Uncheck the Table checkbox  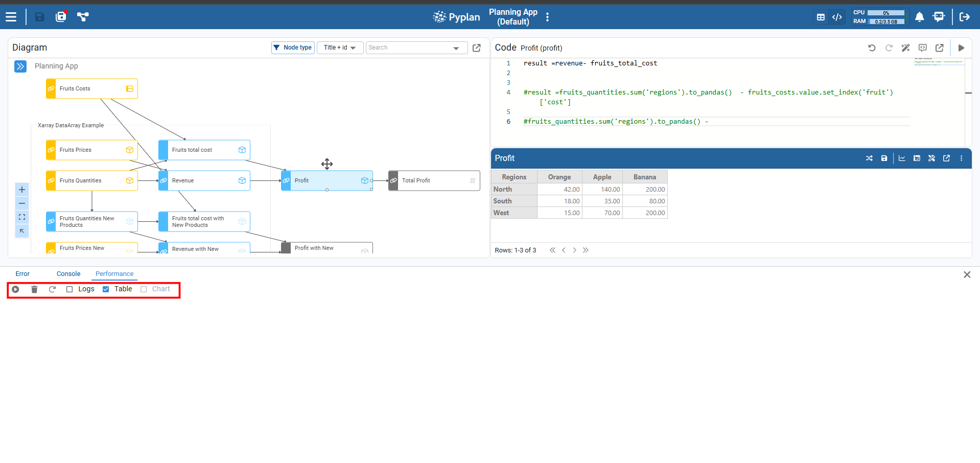tap(106, 289)
